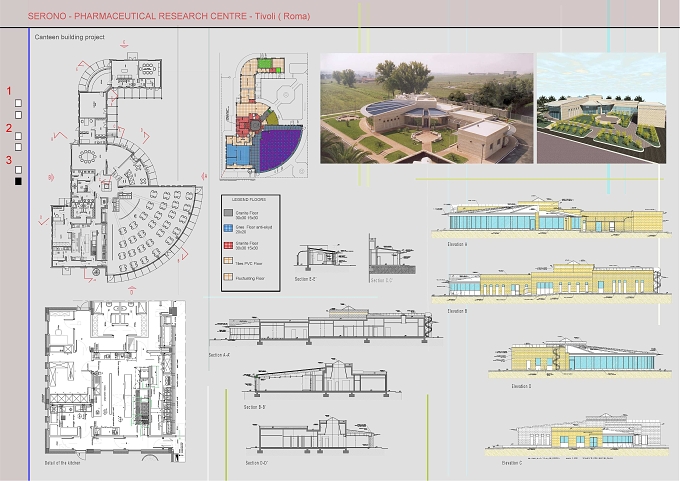Viewport: 680px width, 481px height.
Task: Click the red number 1 section label
Action: (x=9, y=91)
